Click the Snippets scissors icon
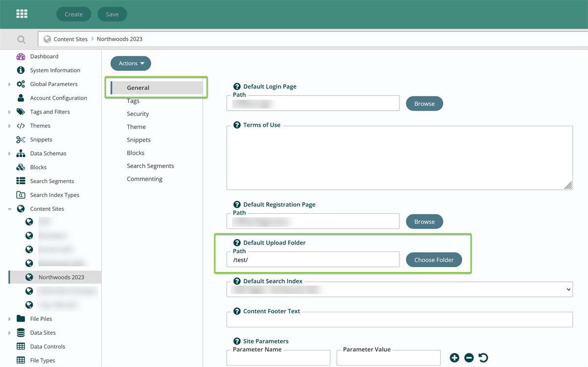Viewport: 588px width, 367px height. [x=21, y=139]
